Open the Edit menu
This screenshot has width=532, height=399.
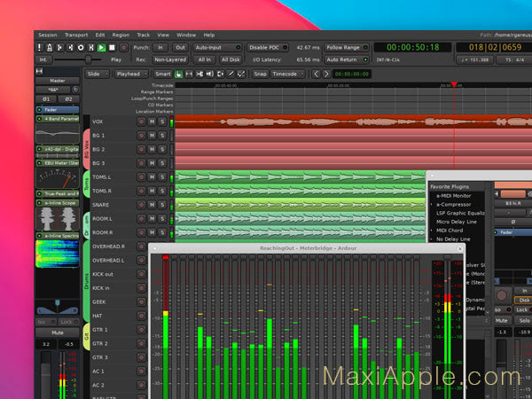(100, 35)
